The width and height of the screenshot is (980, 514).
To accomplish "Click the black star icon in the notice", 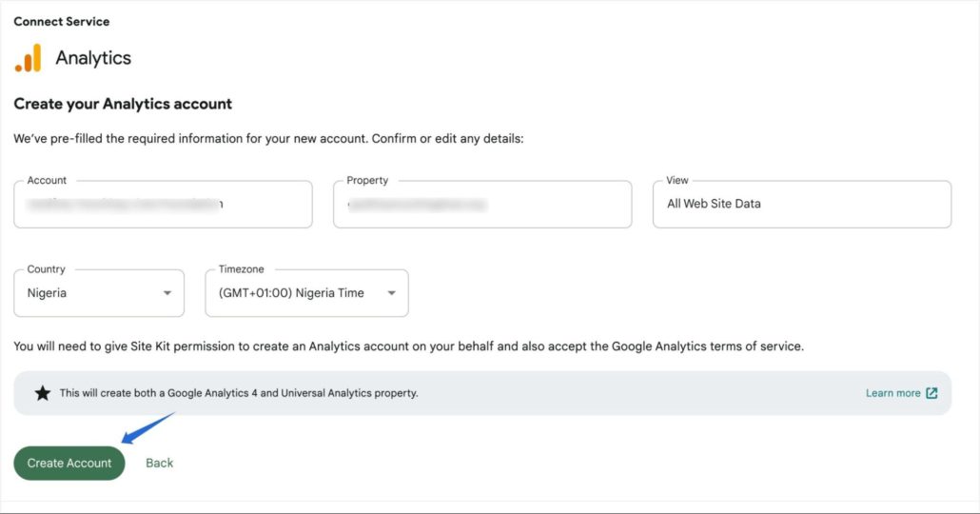I will [43, 393].
